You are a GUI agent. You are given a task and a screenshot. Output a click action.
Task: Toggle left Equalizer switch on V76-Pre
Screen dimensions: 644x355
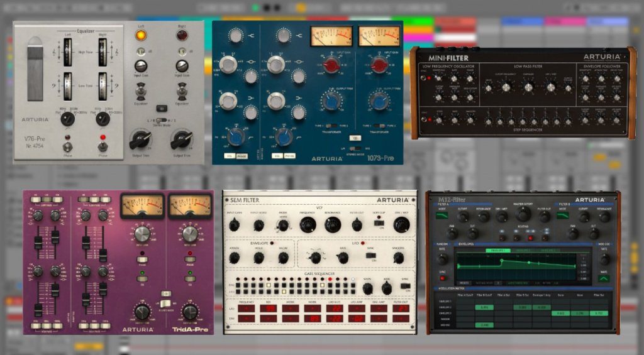coord(141,92)
